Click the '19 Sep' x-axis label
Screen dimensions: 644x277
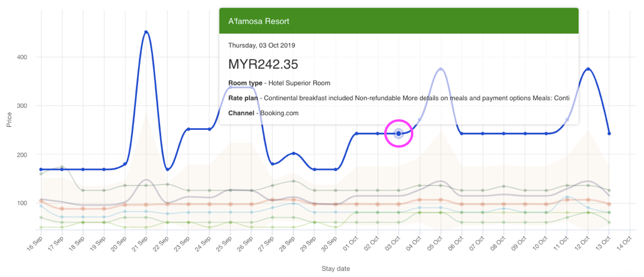(99, 245)
